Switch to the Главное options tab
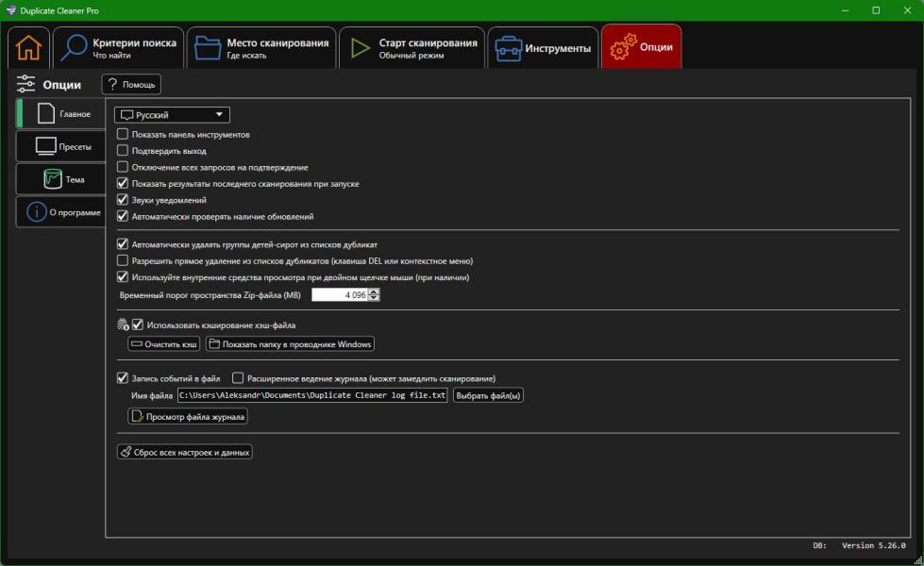 tap(61, 114)
